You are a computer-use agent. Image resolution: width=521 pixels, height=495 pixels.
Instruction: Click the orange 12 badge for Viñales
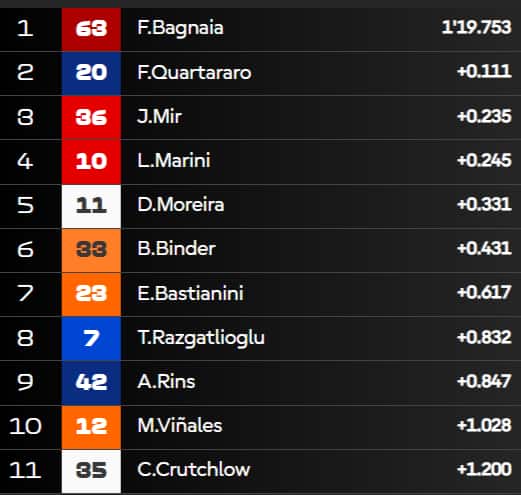(91, 427)
